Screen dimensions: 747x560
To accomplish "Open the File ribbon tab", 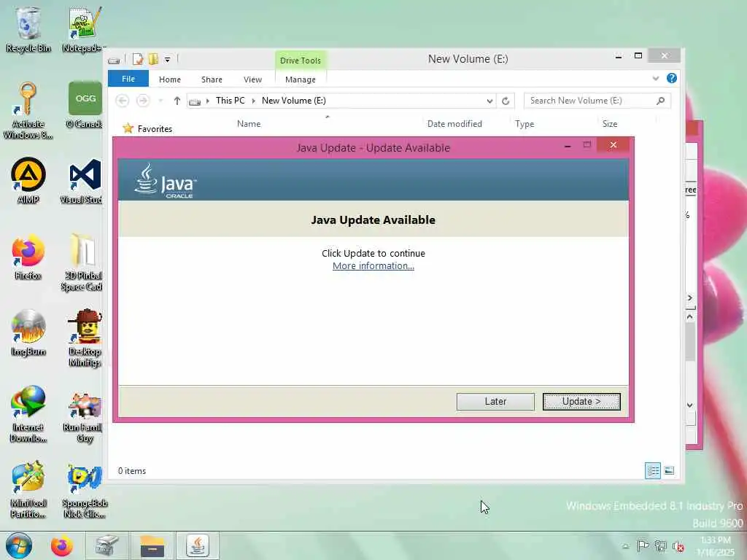I will (x=128, y=79).
